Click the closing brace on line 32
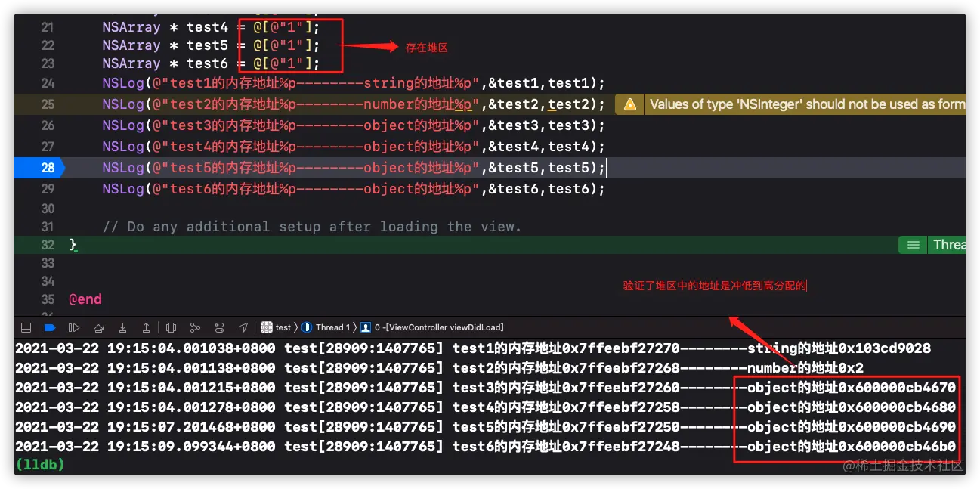 point(73,245)
